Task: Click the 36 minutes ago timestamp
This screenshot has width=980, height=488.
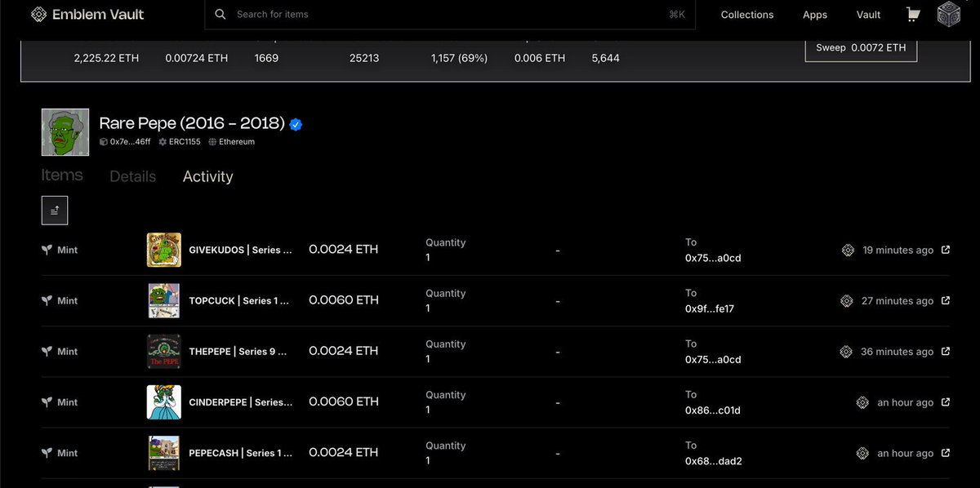Action: (897, 352)
